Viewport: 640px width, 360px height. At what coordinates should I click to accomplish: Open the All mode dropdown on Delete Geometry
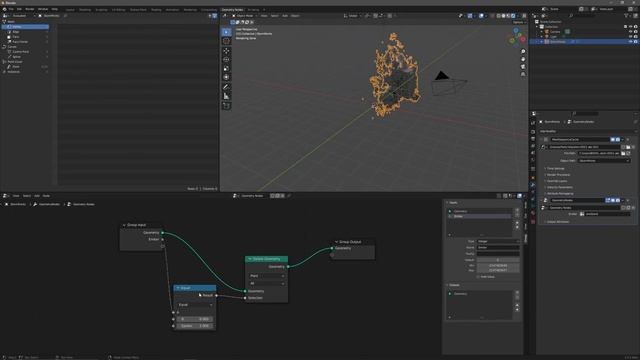pyautogui.click(x=267, y=283)
